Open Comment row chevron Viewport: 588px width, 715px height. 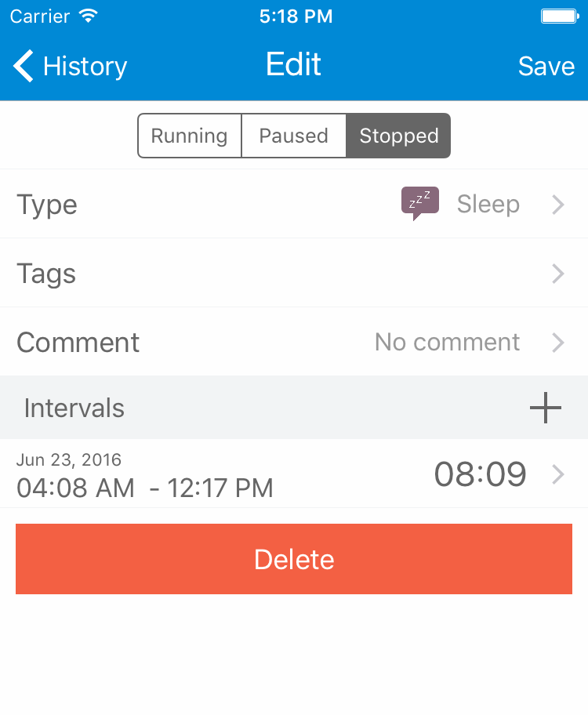[x=557, y=343]
